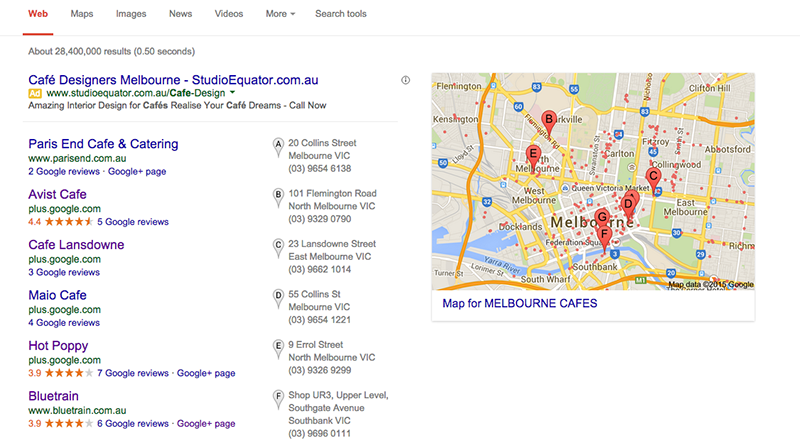Viewport: 800px width, 448px height.
Task: Click list marker B beside 101 Flemington Road
Action: [x=278, y=197]
